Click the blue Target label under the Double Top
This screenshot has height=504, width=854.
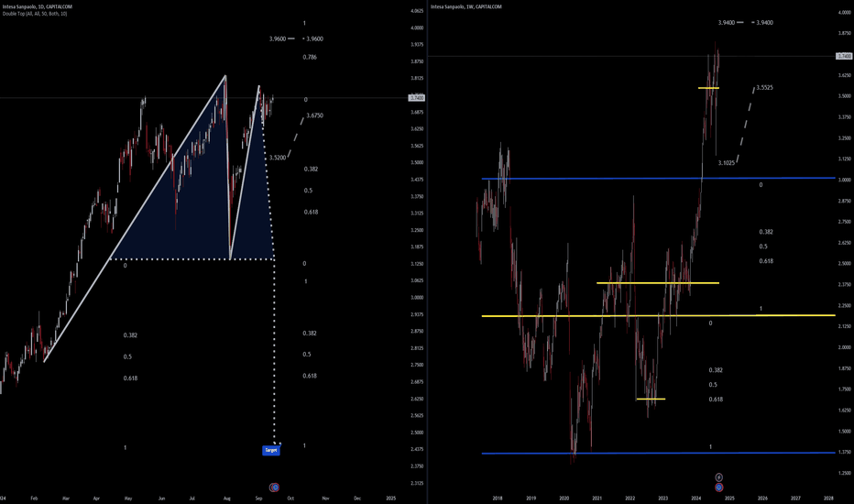pyautogui.click(x=271, y=450)
